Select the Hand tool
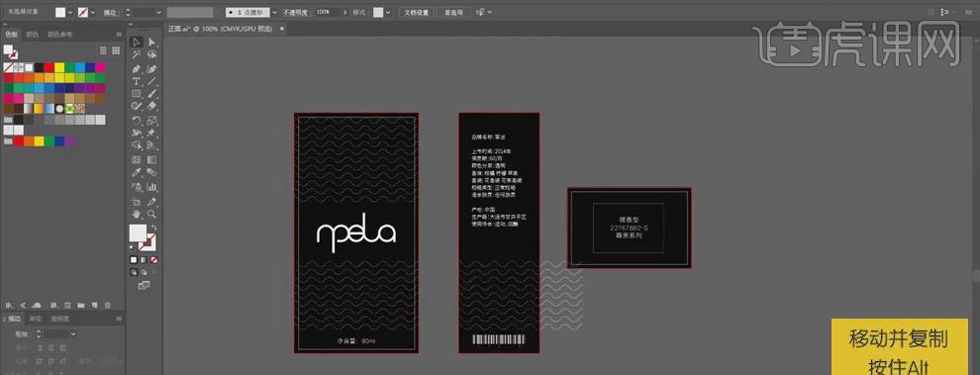 click(x=137, y=214)
